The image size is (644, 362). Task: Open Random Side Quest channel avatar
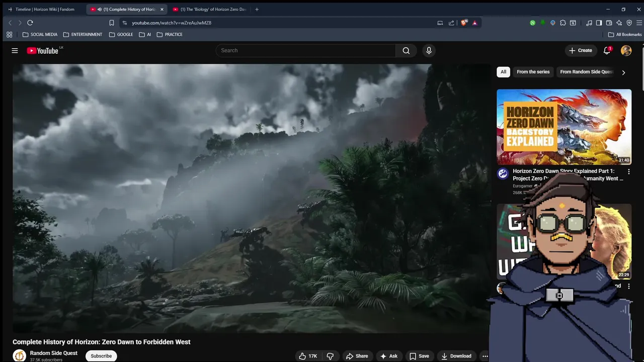coord(19,355)
